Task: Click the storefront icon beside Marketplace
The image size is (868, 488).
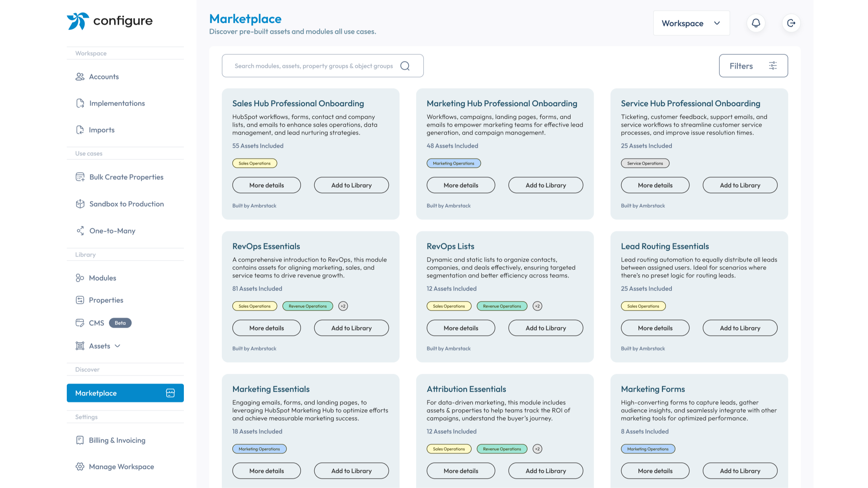Action: click(170, 392)
